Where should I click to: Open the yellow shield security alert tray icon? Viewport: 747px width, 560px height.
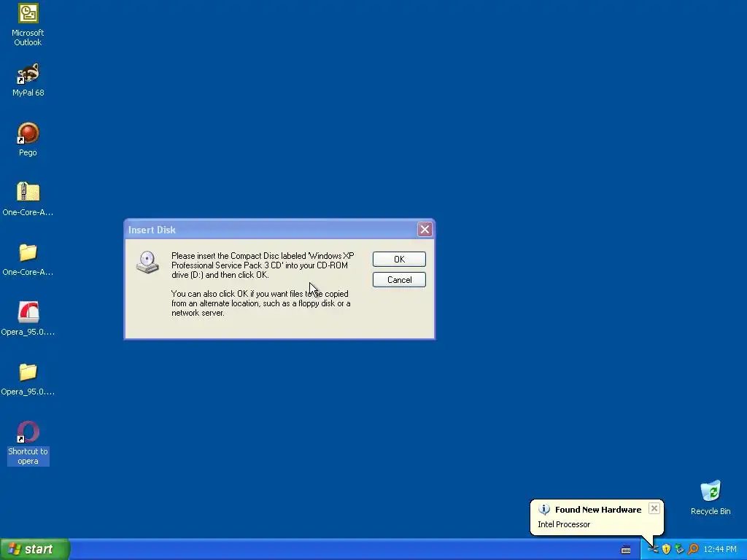tap(666, 549)
